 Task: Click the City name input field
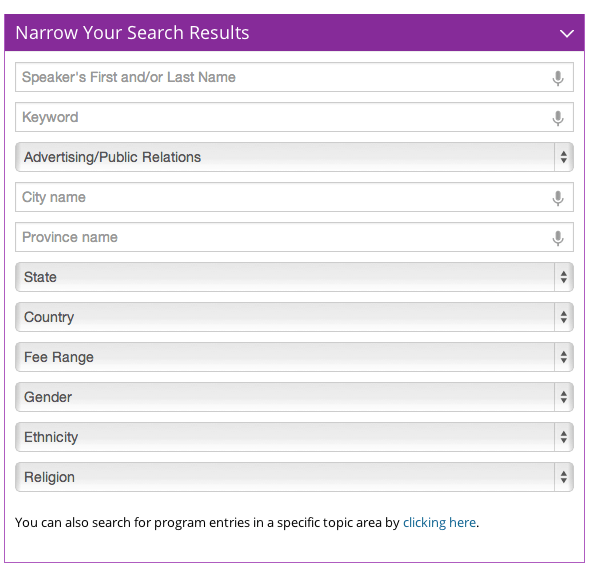pos(294,197)
